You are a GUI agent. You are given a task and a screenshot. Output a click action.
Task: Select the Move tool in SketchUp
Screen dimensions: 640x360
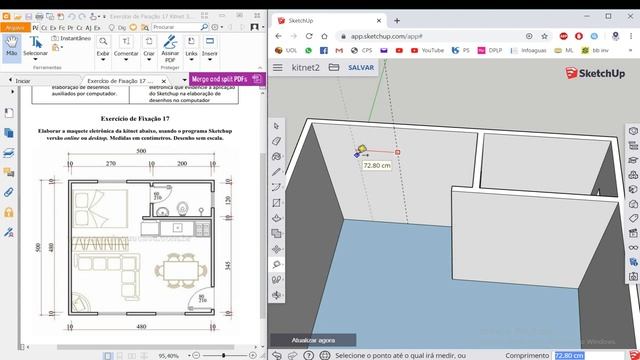click(x=276, y=249)
